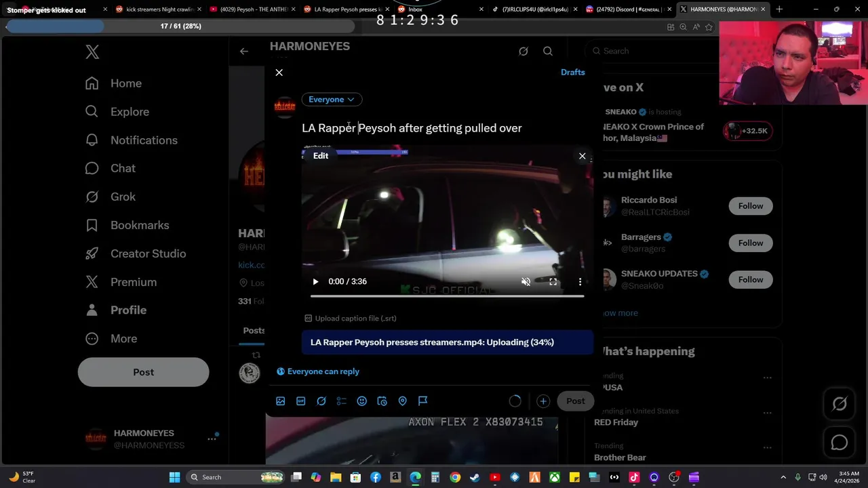
Task: Open more options for Brother Bear trend
Action: [x=767, y=448]
